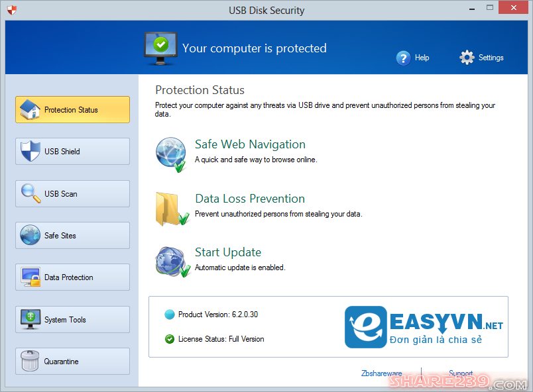Switch to the USB Shield section label

coord(62,152)
